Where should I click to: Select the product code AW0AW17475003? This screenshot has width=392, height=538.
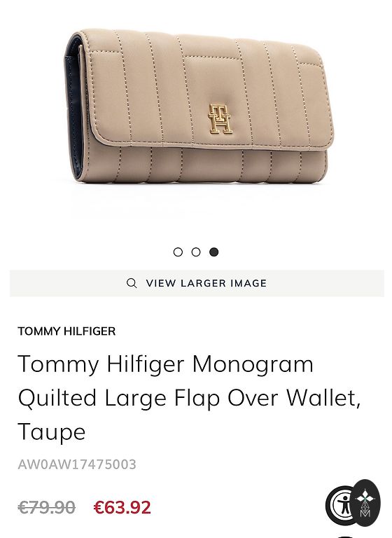pos(77,464)
